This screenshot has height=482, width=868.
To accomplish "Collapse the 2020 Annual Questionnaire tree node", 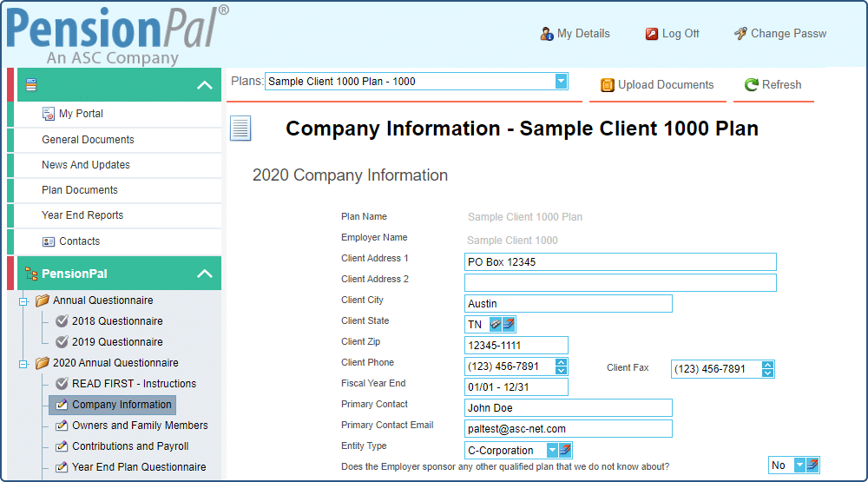I will [23, 363].
